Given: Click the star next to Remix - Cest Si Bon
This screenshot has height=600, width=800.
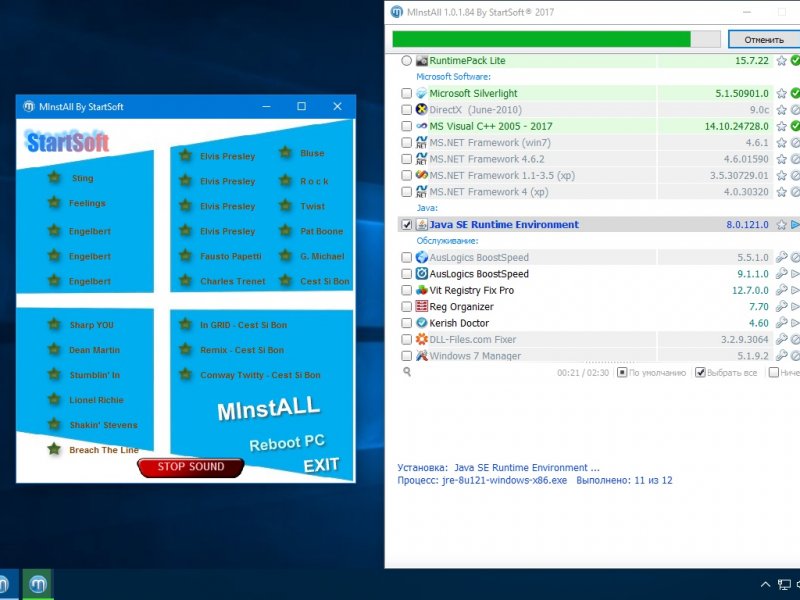Looking at the screenshot, I should pos(186,349).
